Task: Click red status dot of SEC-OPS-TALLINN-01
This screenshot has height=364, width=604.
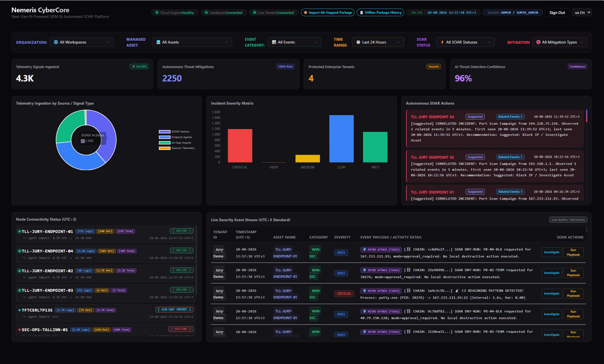Action: (19, 330)
